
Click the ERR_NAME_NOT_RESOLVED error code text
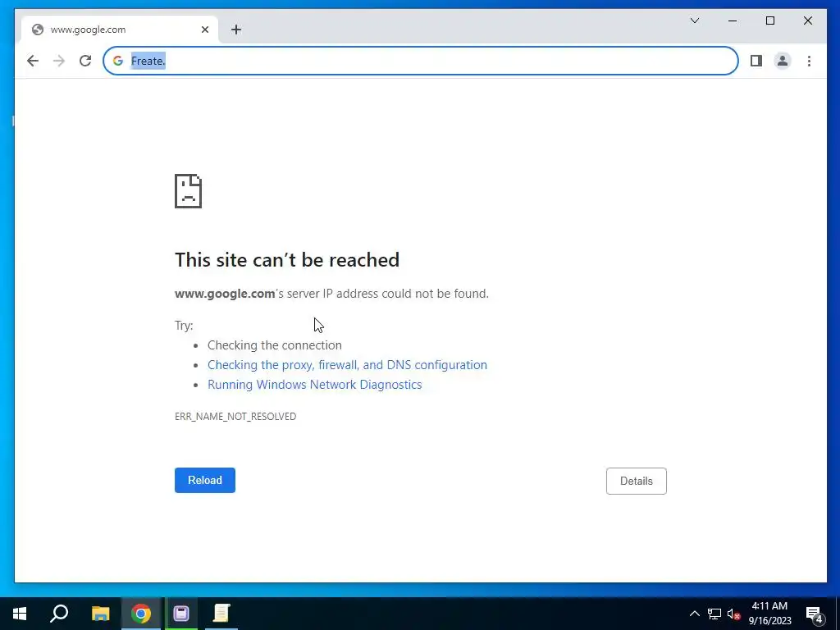pyautogui.click(x=235, y=416)
